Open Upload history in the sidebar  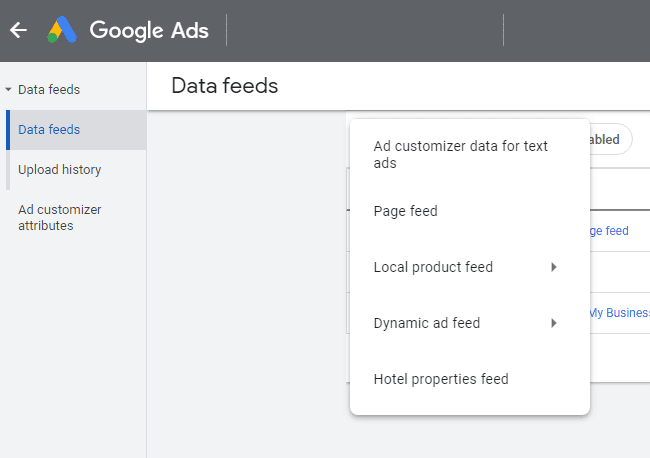[x=59, y=170]
